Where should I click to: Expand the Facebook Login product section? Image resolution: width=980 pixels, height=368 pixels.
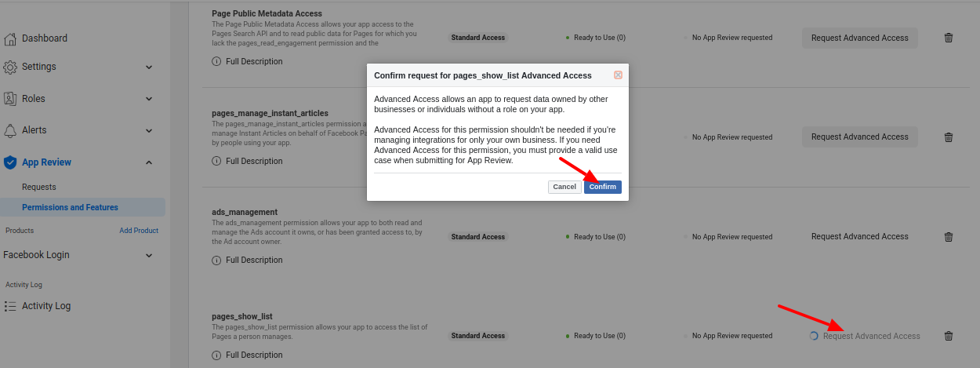(149, 255)
